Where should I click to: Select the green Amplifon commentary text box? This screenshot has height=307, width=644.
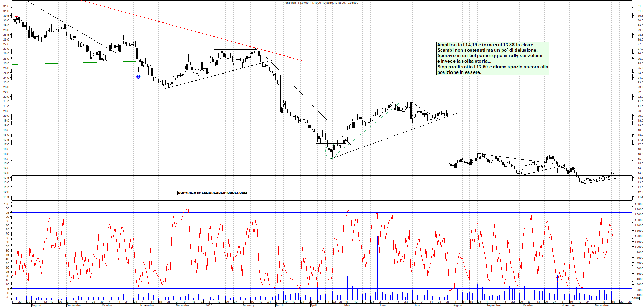[492, 58]
